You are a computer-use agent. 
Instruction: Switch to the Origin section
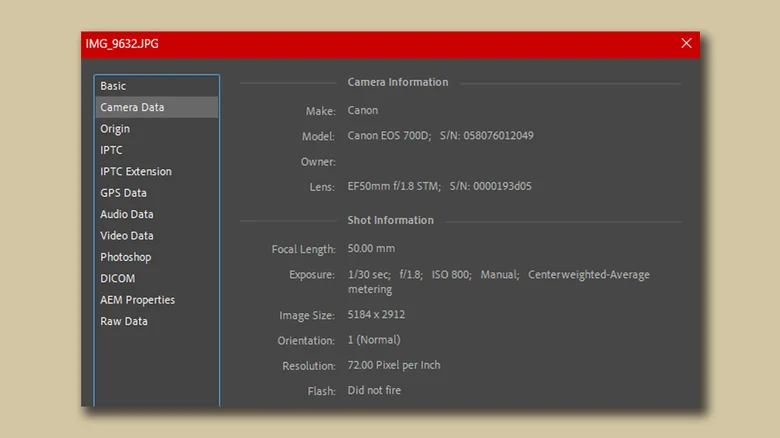(115, 129)
